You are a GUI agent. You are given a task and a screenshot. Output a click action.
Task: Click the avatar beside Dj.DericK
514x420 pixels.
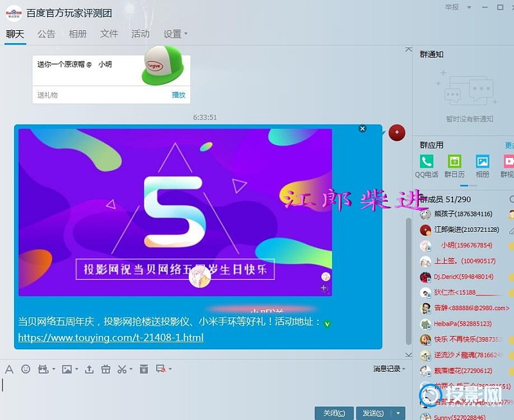425,277
